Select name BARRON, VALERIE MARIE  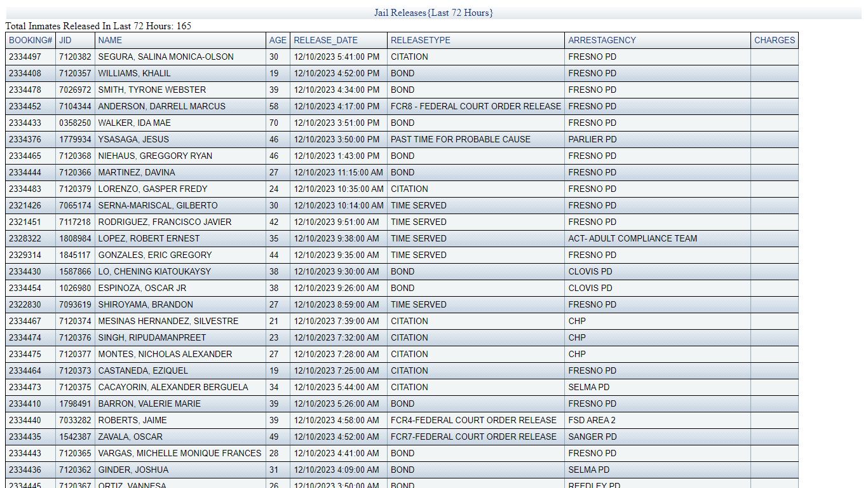pyautogui.click(x=149, y=403)
